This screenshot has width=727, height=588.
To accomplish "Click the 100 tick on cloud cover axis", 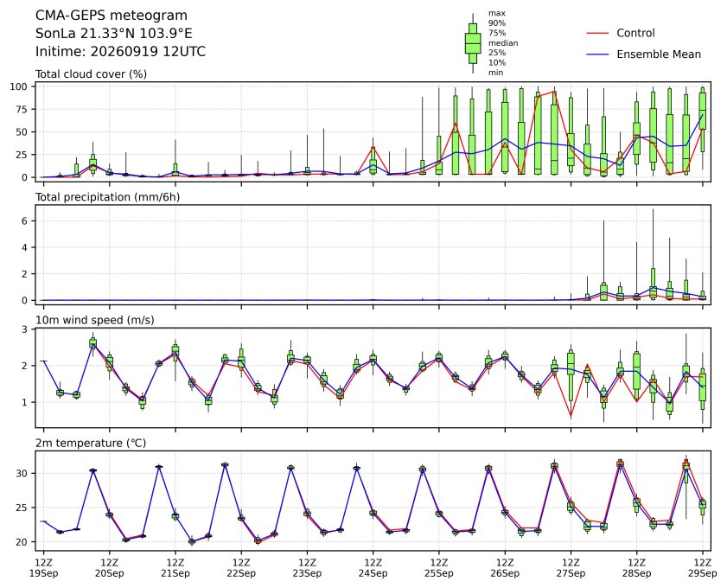I will (20, 86).
